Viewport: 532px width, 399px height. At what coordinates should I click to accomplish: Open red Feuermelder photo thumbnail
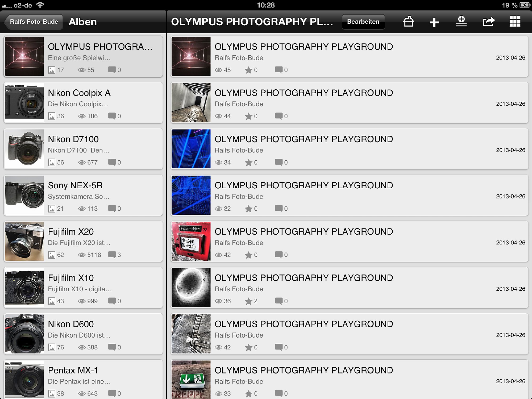pyautogui.click(x=191, y=242)
